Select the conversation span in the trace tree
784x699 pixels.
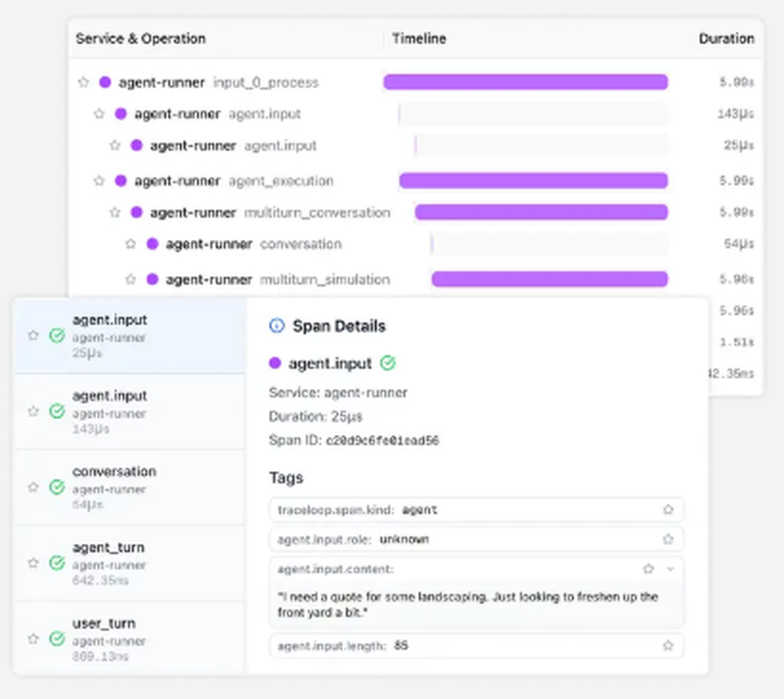tap(300, 244)
